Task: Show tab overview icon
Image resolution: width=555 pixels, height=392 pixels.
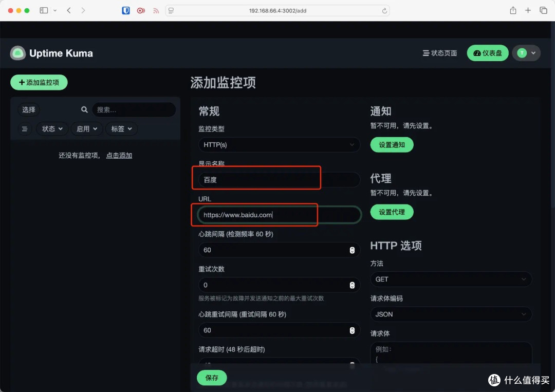Action: click(x=543, y=10)
